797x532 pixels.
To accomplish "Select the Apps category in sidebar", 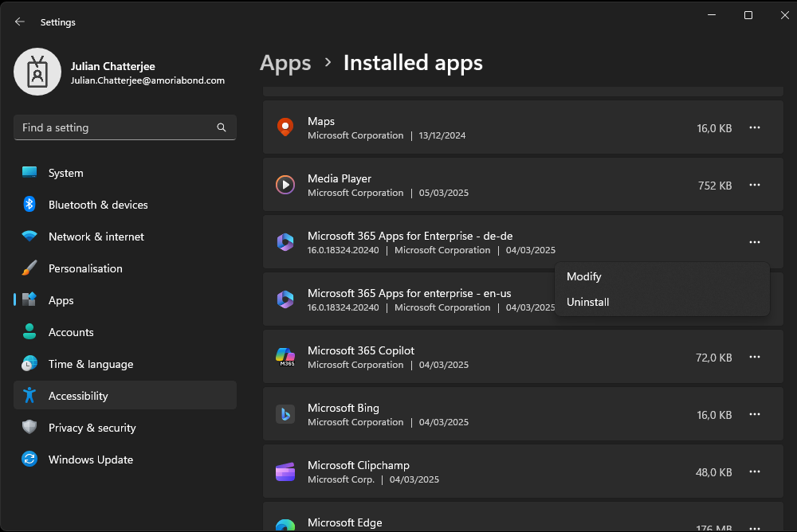I will pyautogui.click(x=125, y=300).
